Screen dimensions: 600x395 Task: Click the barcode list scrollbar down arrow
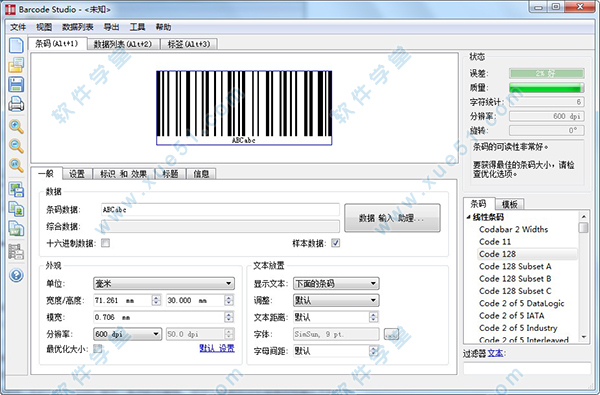[x=584, y=337]
